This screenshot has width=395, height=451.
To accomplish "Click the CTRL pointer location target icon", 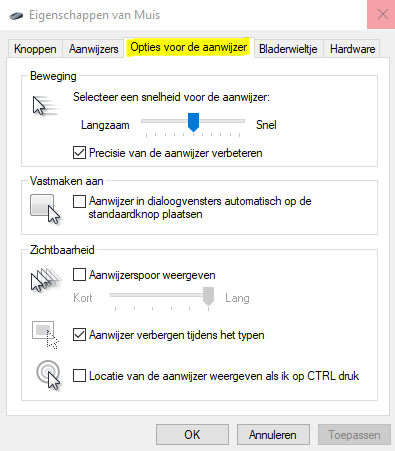I will click(x=49, y=375).
